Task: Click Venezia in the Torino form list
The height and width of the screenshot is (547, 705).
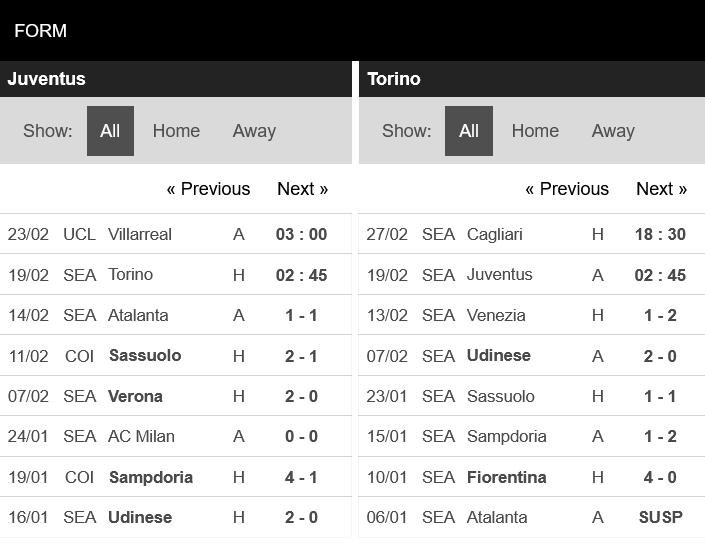Action: coord(496,316)
